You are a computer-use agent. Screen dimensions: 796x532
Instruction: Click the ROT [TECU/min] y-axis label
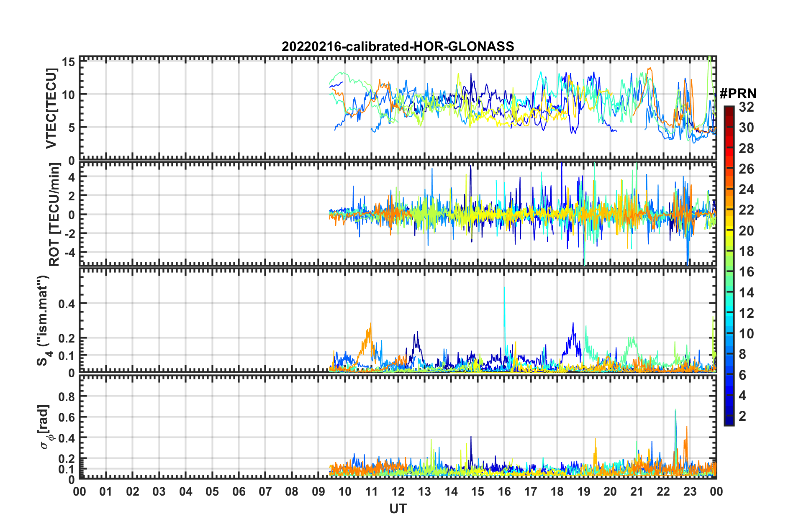tap(54, 215)
